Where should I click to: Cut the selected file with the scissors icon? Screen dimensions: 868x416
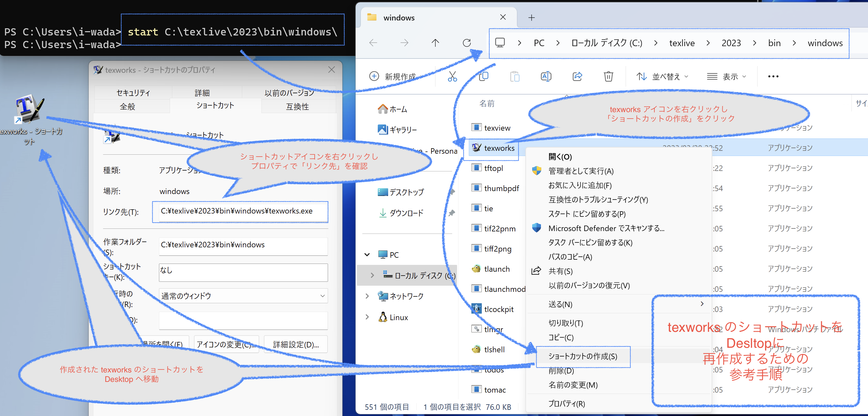click(452, 76)
